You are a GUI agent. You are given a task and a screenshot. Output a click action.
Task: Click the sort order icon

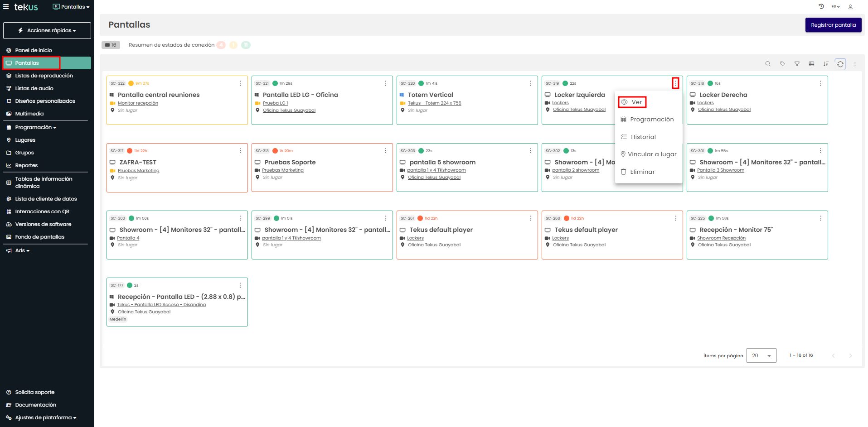click(x=826, y=64)
